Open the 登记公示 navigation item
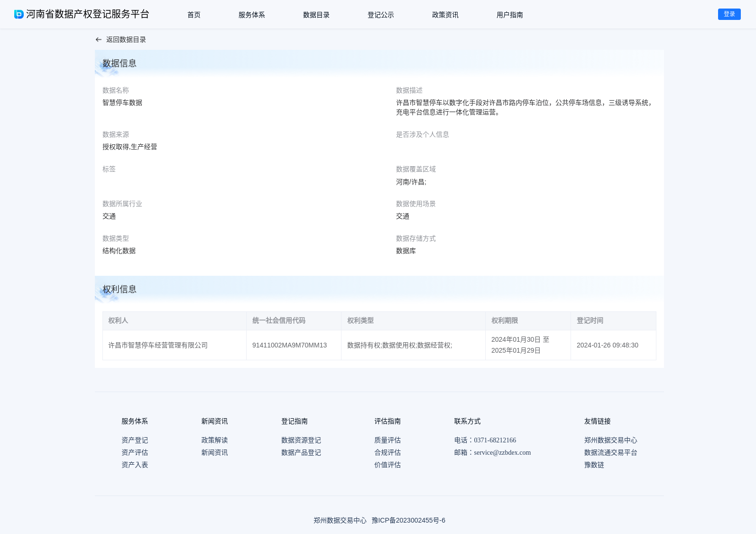Image resolution: width=756 pixels, height=534 pixels. click(381, 15)
